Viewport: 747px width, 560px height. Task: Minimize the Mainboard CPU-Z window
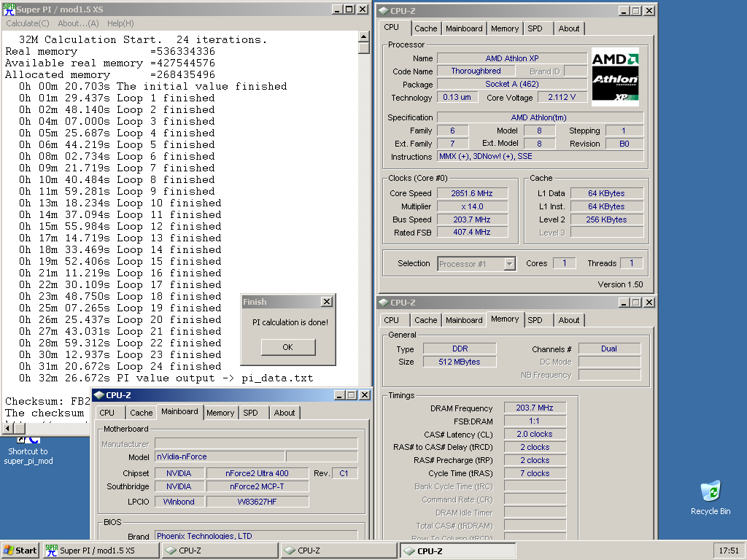click(339, 395)
